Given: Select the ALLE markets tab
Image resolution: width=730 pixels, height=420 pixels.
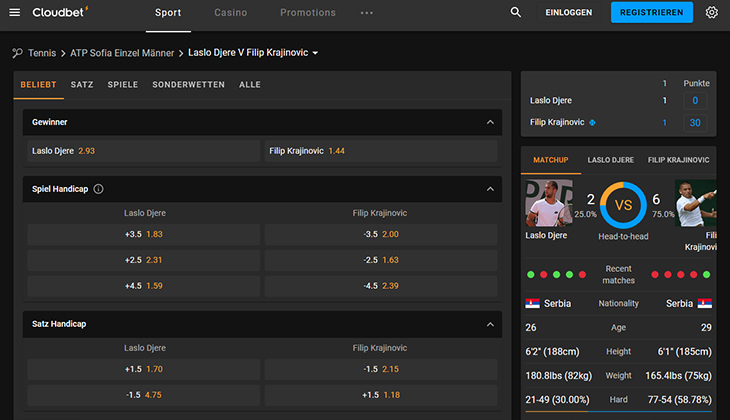Looking at the screenshot, I should [x=250, y=85].
